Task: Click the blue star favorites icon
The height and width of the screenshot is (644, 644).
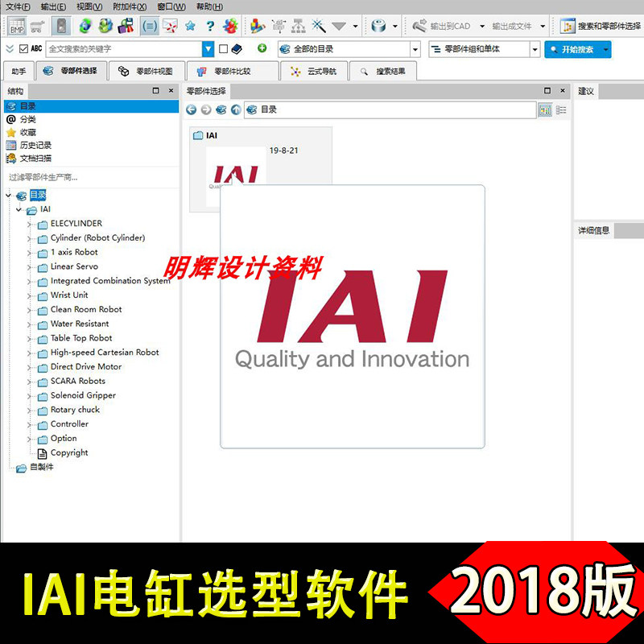Action: [190, 27]
